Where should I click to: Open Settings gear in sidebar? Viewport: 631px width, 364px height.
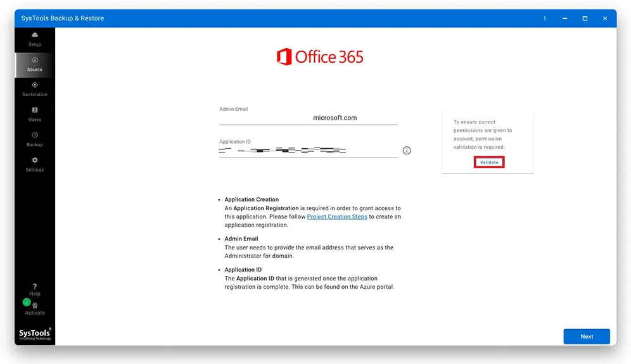click(x=35, y=160)
